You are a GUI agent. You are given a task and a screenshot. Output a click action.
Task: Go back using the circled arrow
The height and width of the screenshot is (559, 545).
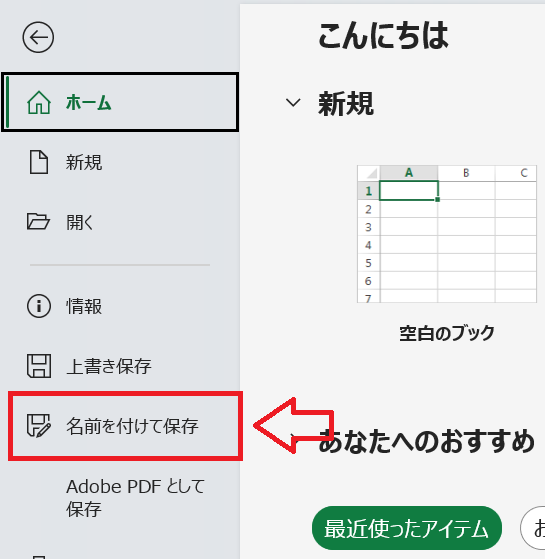click(x=38, y=37)
